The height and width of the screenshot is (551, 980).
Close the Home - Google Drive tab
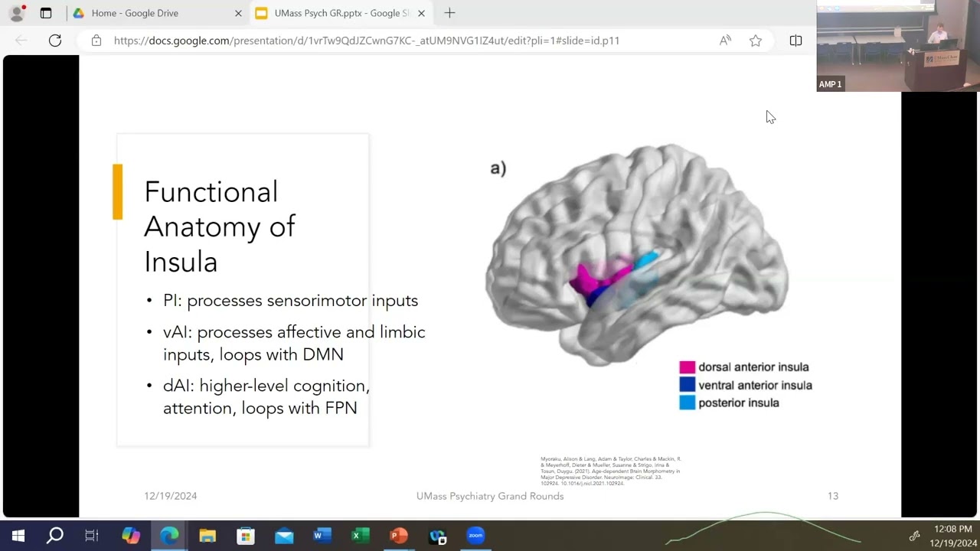tap(238, 13)
